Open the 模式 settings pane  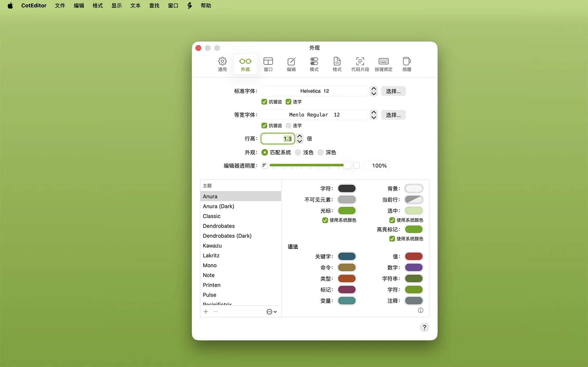314,64
